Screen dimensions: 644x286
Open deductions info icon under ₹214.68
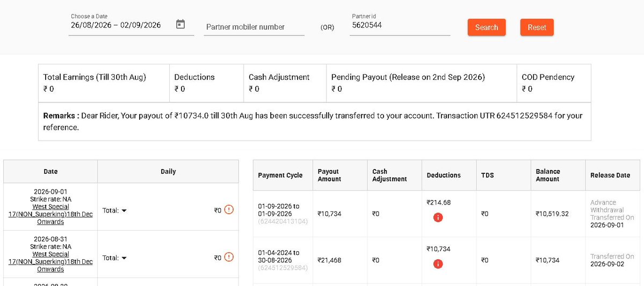(x=438, y=217)
